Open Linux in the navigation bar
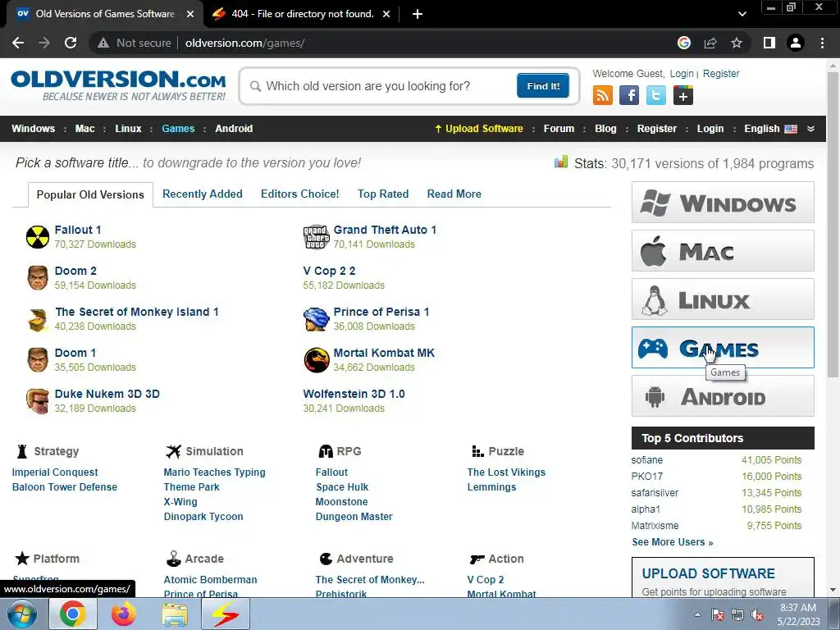This screenshot has width=840, height=630. click(129, 129)
